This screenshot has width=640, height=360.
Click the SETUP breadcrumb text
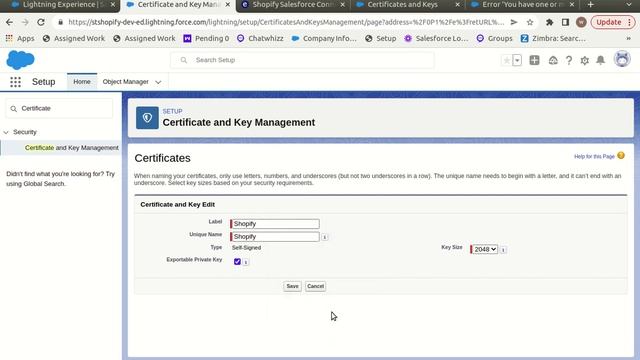[x=172, y=111]
